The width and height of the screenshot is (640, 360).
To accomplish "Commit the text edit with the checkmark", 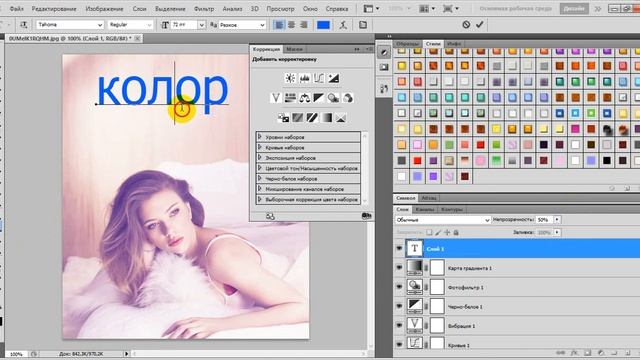I will (480, 24).
